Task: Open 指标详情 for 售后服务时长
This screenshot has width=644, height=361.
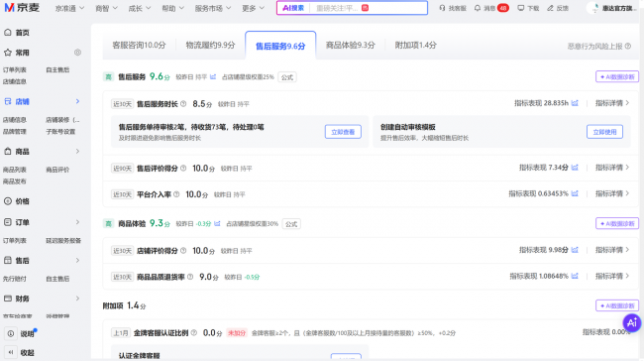Action: click(612, 103)
